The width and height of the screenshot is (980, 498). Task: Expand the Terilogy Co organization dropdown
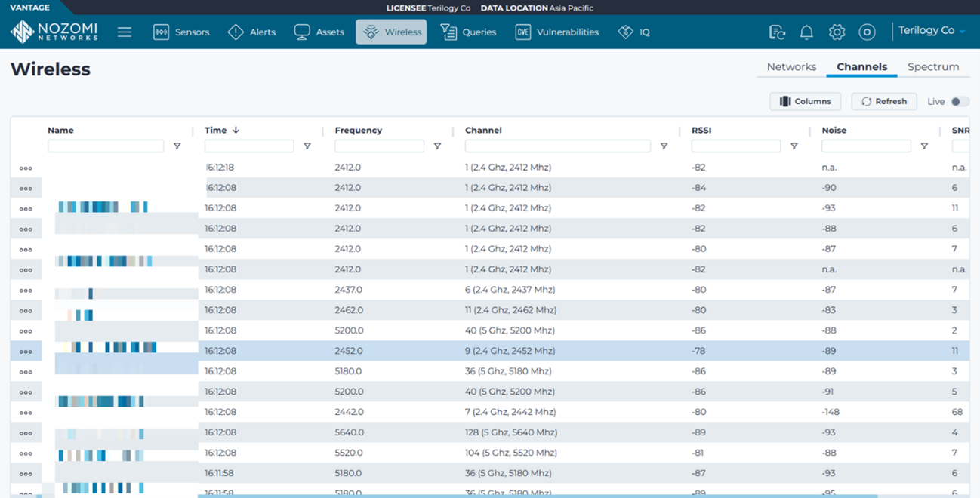pyautogui.click(x=932, y=31)
